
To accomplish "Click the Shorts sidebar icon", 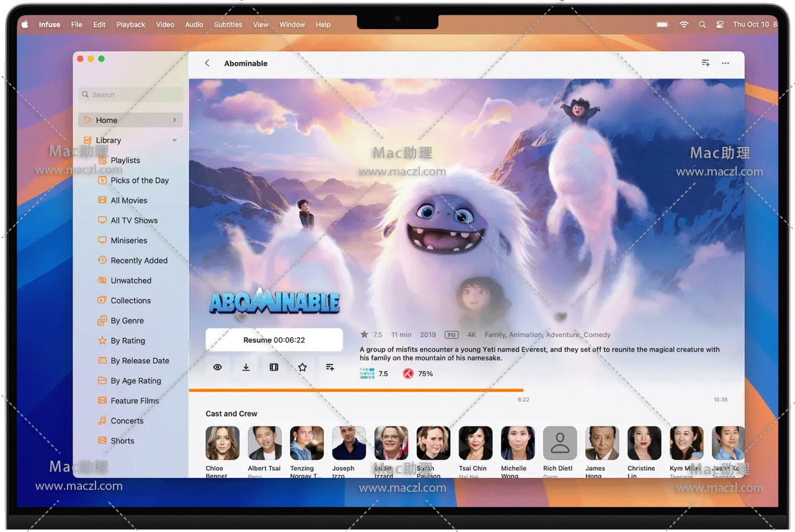I will [102, 440].
